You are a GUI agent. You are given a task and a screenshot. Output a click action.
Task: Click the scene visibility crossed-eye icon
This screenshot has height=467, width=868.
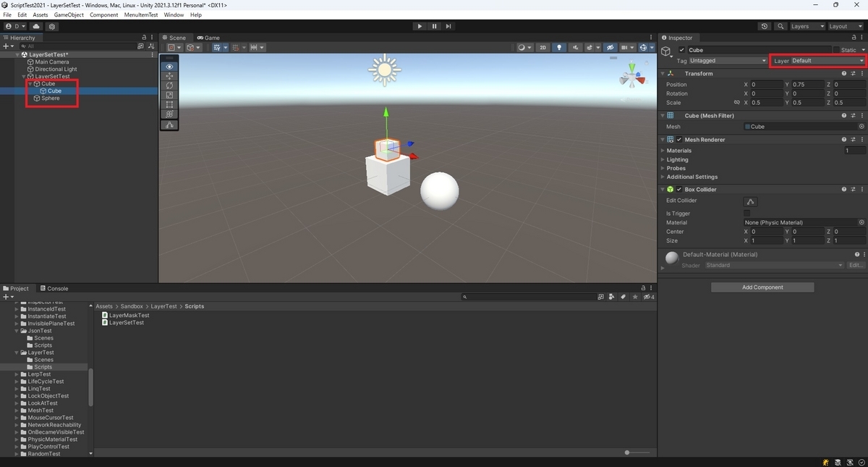[x=610, y=47]
